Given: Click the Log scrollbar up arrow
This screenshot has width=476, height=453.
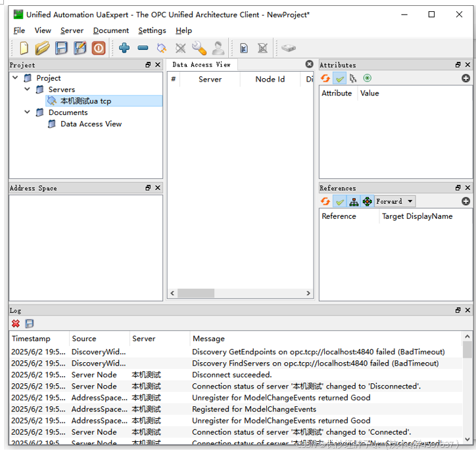Looking at the screenshot, I should [467, 337].
